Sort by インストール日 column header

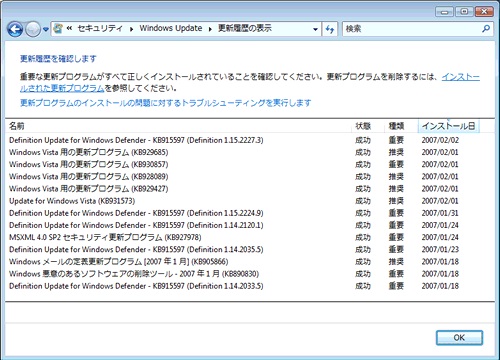(x=448, y=126)
